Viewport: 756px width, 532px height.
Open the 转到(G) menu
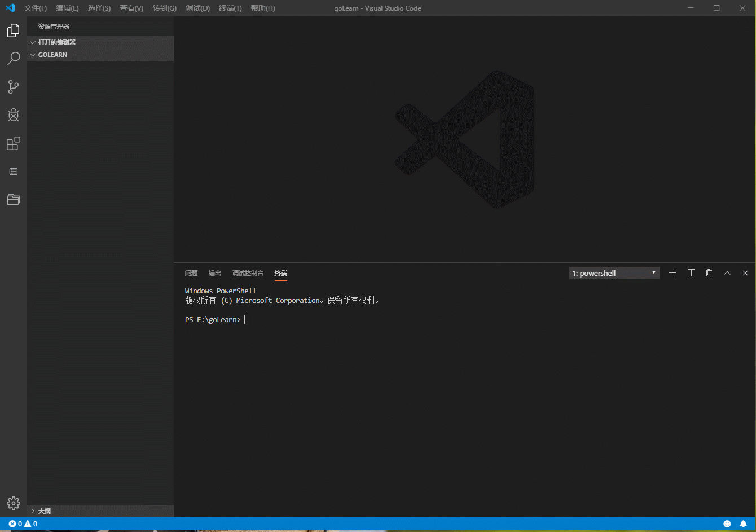[164, 8]
